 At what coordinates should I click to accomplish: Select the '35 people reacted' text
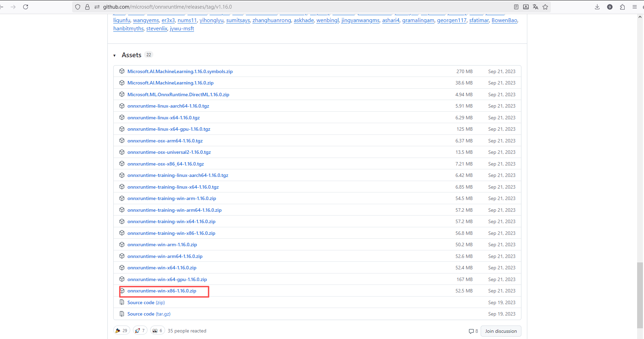coord(187,331)
